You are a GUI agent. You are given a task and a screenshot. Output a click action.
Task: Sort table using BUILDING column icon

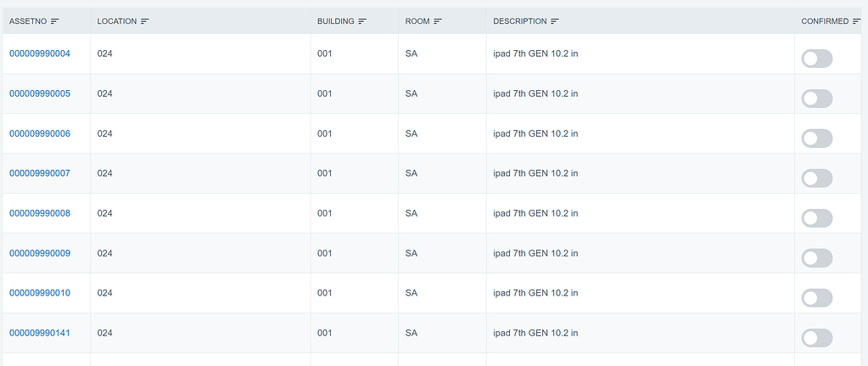[x=362, y=21]
